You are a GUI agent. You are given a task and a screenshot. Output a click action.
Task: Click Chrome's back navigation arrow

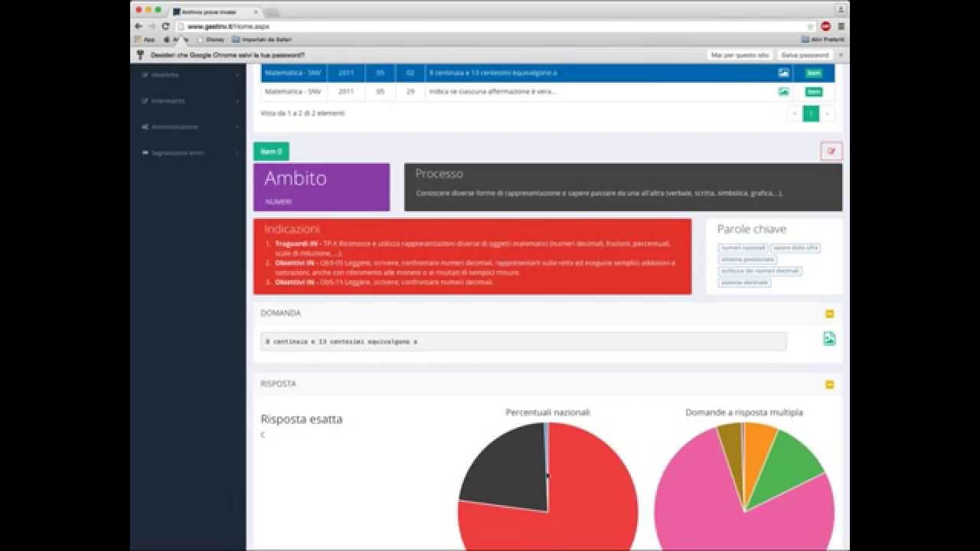click(x=139, y=26)
